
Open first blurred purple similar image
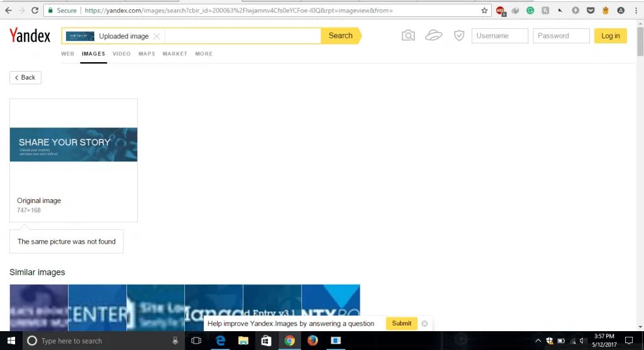point(39,308)
